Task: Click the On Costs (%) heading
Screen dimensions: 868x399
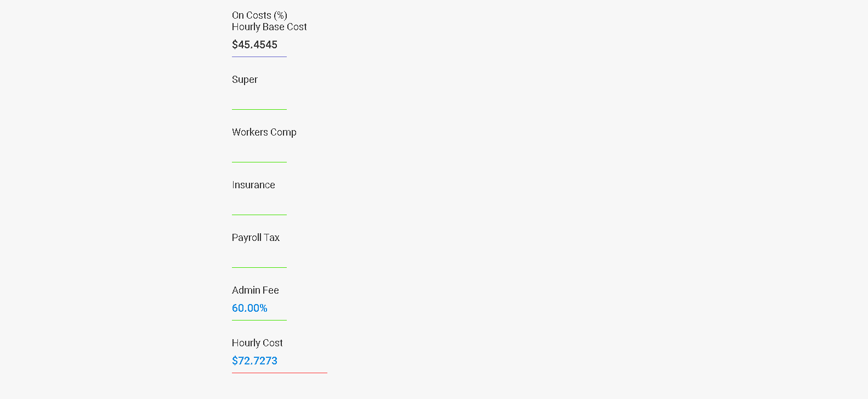Action: pos(259,15)
